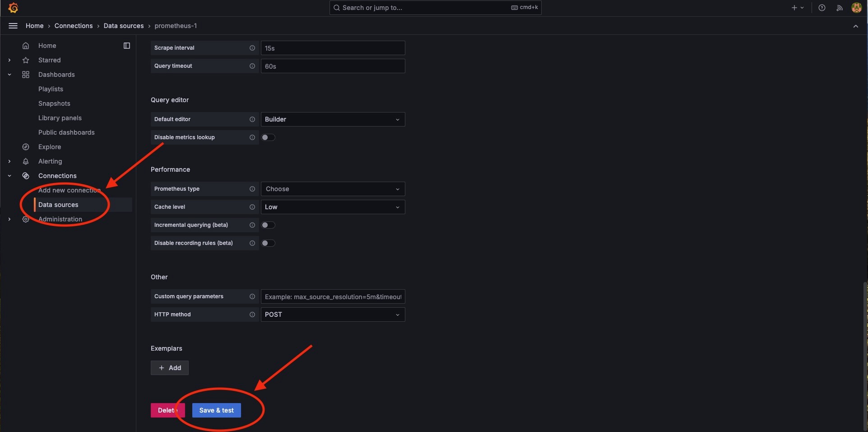Screen dimensions: 868x432
Task: Add an exemplar with Add button
Action: click(170, 368)
